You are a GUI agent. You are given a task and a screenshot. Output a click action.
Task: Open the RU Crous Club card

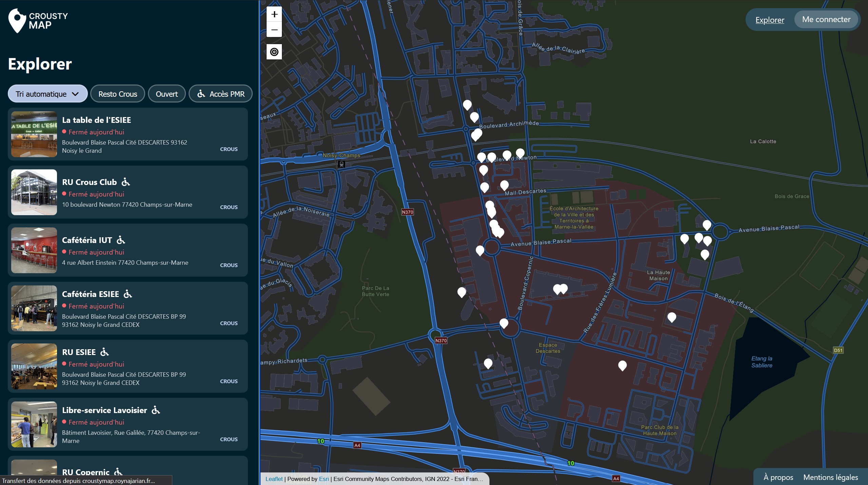pos(128,192)
